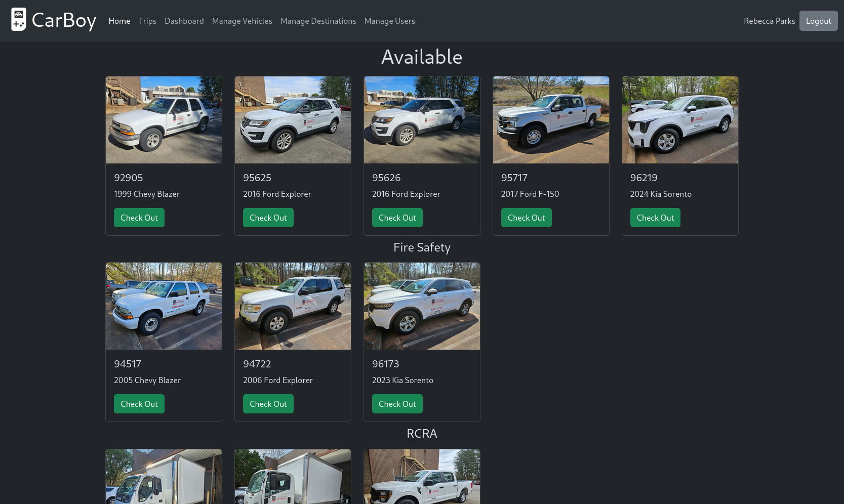Image resolution: width=844 pixels, height=504 pixels.
Task: Check out the 2006 Ford Explorer
Action: (x=268, y=404)
